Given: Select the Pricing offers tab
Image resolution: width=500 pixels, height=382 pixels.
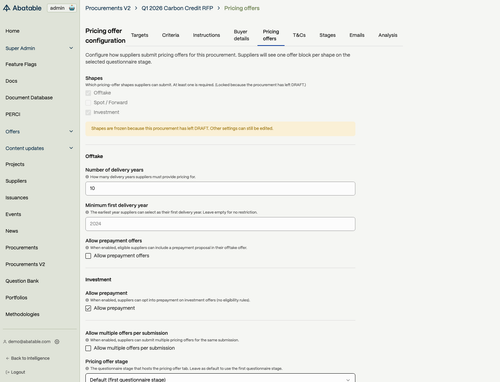Looking at the screenshot, I should pyautogui.click(x=271, y=35).
